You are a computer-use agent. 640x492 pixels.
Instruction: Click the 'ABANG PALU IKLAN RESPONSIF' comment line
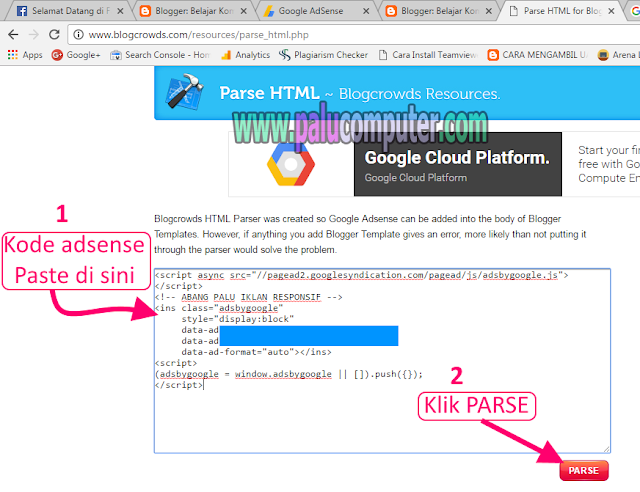coord(249,297)
